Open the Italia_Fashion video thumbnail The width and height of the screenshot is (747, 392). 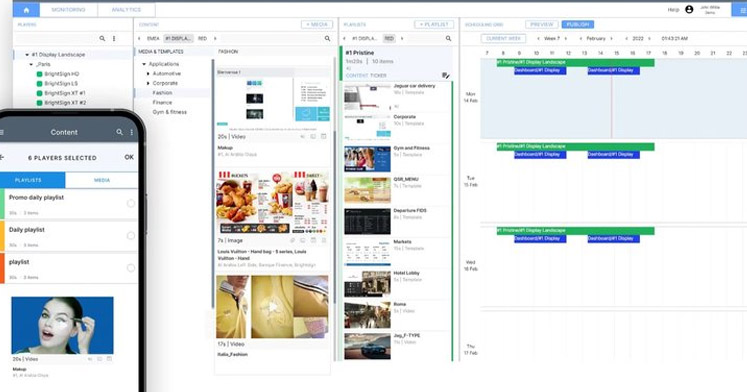[272, 307]
